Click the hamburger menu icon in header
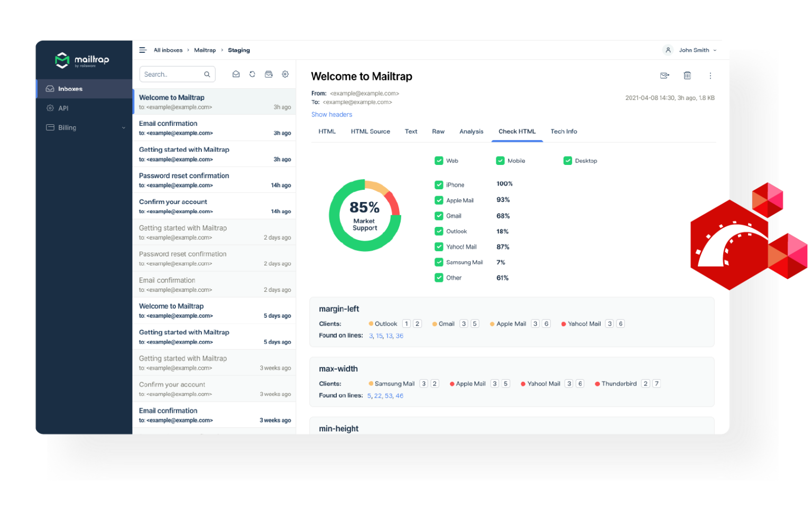 [x=142, y=50]
